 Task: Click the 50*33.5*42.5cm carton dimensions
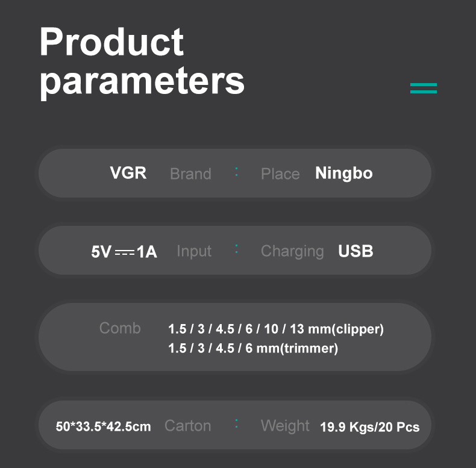[103, 426]
